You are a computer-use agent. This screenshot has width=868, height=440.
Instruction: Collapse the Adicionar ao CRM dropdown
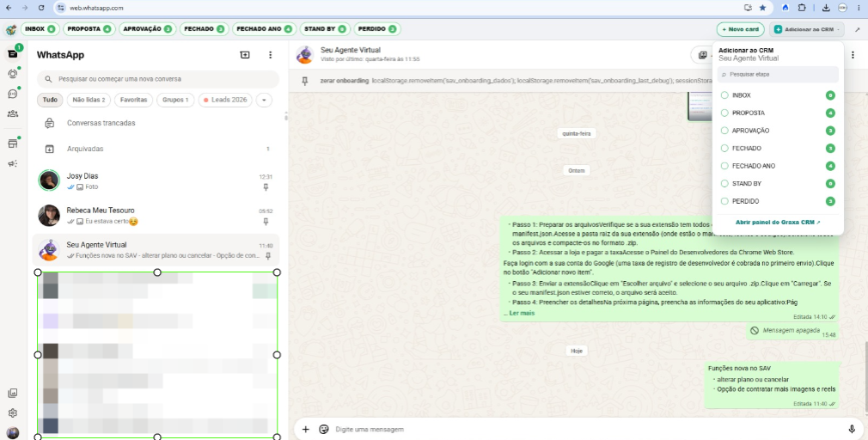[807, 29]
